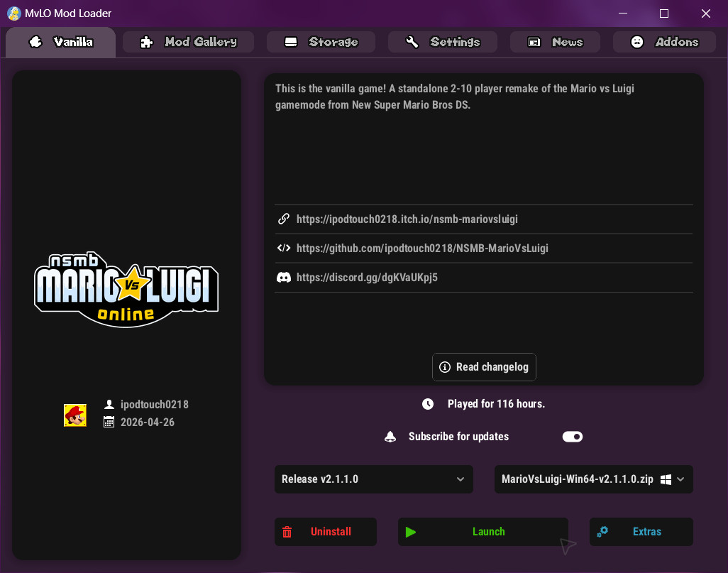Click the Discord logo icon
728x573 pixels.
pos(284,278)
